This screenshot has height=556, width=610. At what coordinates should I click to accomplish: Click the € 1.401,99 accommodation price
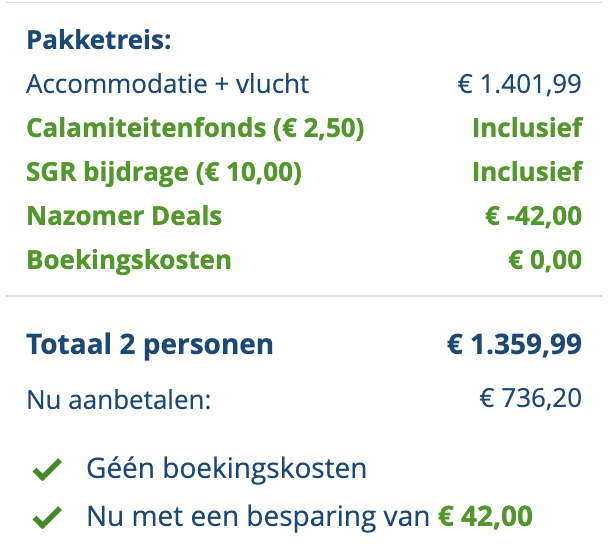point(519,84)
